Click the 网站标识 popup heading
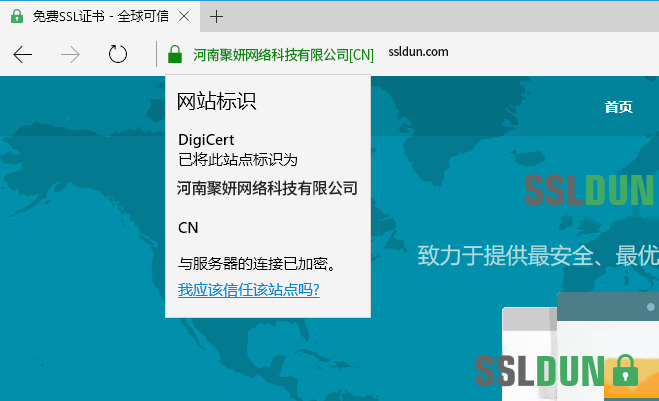The width and height of the screenshot is (659, 401). (217, 102)
